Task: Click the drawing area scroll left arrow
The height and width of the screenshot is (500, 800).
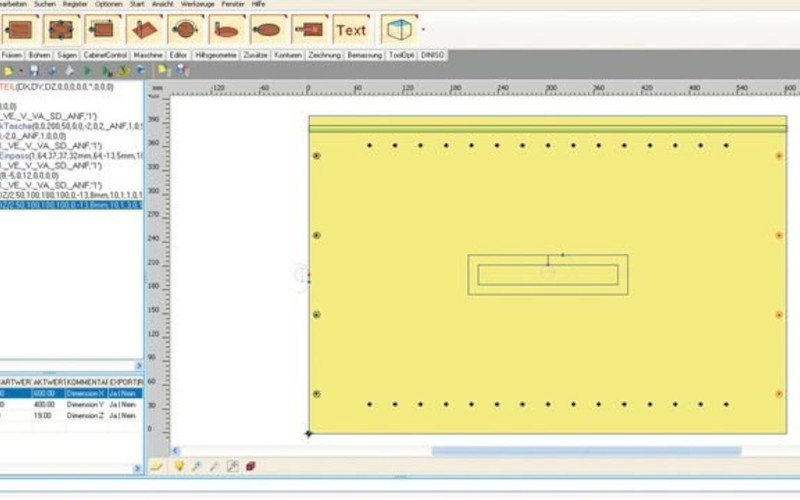Action: (x=176, y=451)
